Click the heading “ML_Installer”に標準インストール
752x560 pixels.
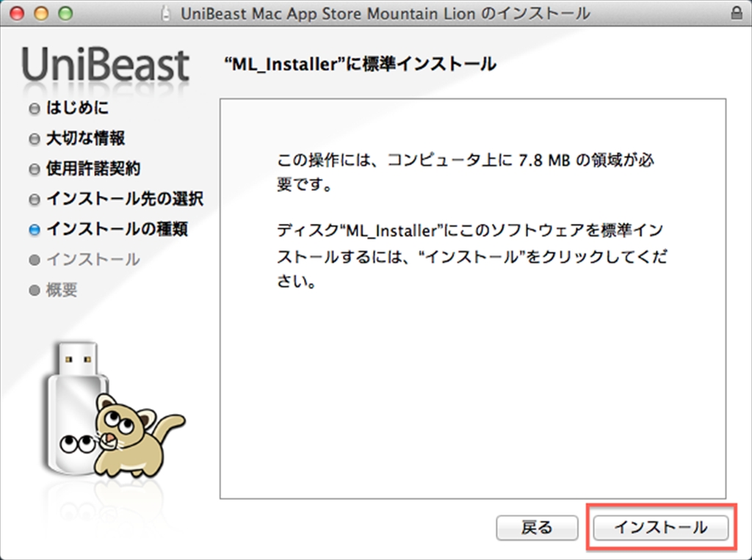pos(360,64)
